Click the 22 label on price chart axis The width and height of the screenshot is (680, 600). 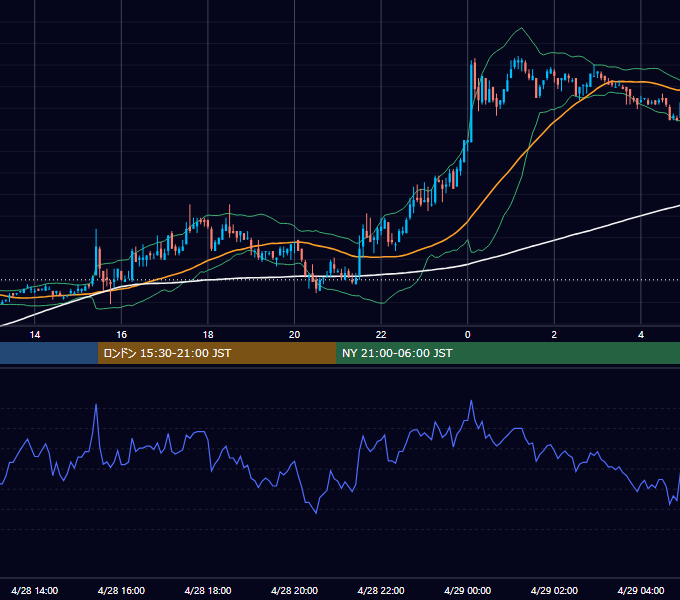(x=381, y=335)
